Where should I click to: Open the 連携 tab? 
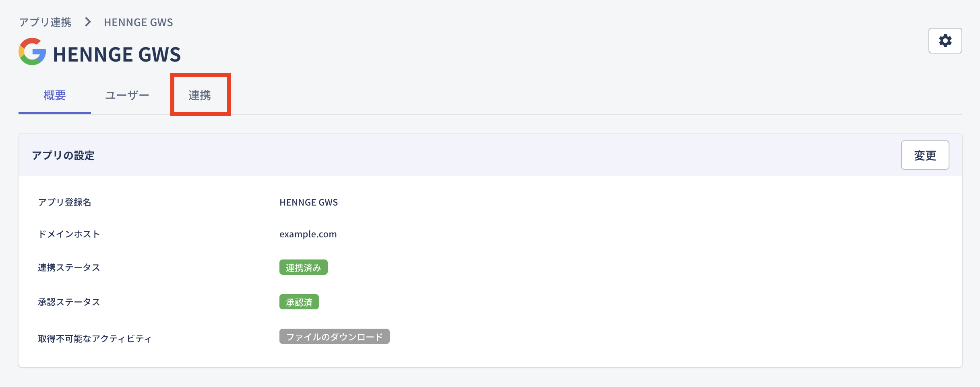200,95
